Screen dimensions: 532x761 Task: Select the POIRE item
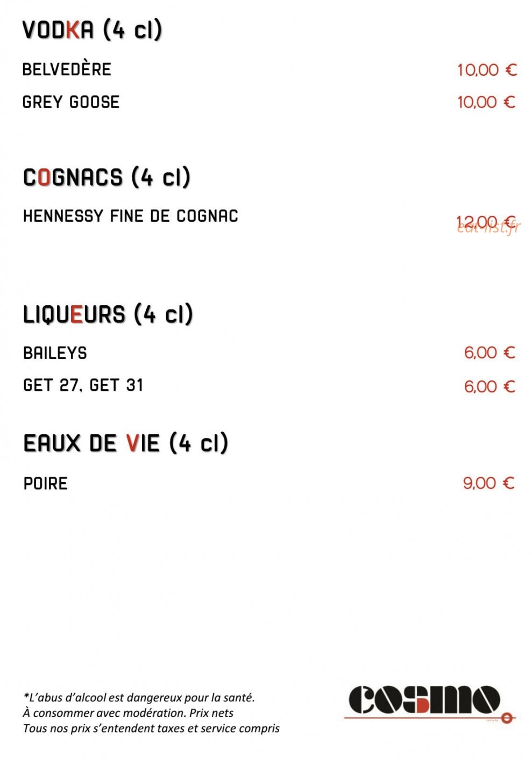pos(46,483)
